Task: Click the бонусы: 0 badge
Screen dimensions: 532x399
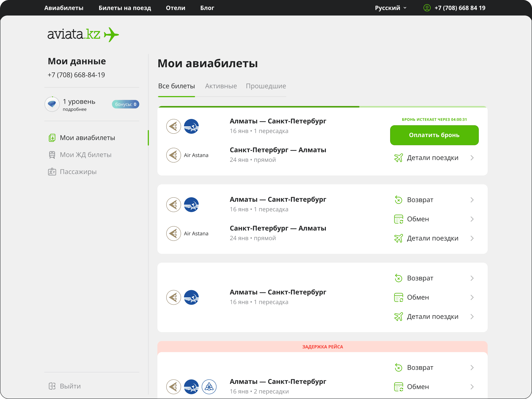Action: click(126, 104)
